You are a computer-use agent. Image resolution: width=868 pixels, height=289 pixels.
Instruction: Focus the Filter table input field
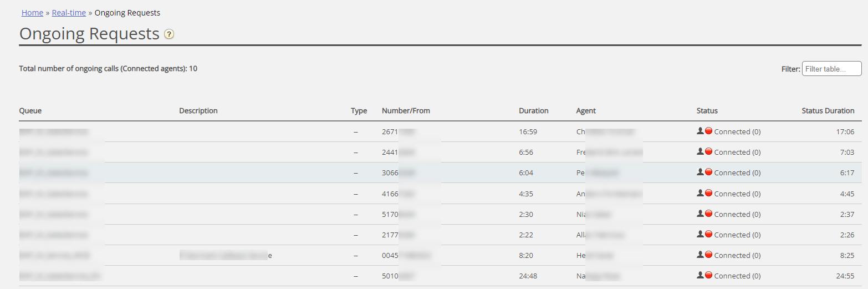pos(831,69)
